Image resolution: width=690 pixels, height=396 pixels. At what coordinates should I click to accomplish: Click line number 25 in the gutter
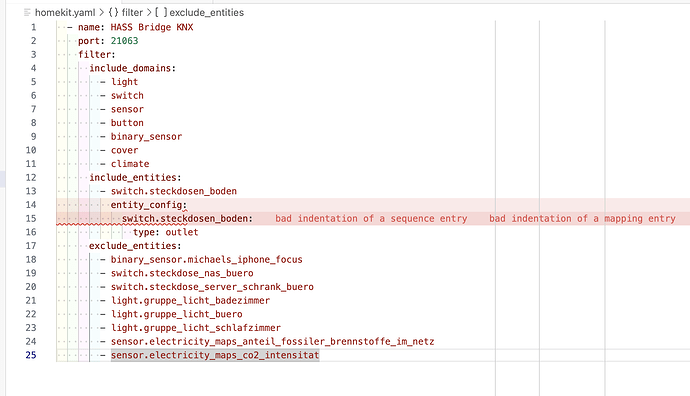click(31, 355)
